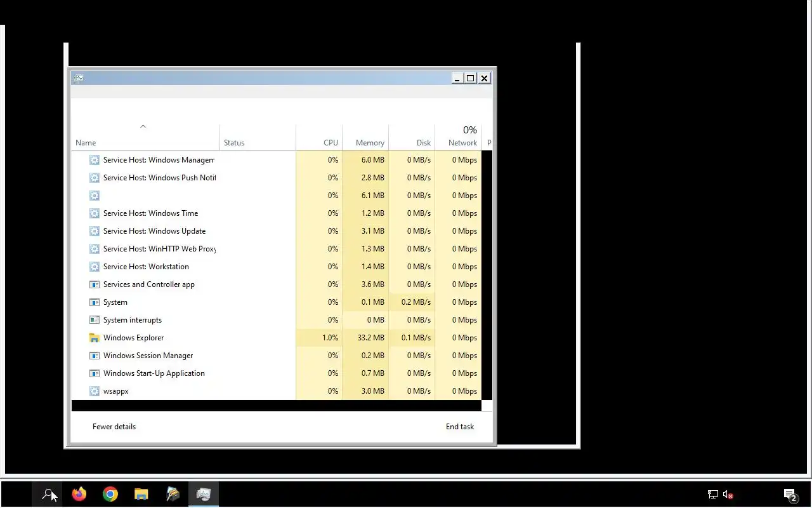Select the Windows Start-Up Application process name
Image resolution: width=812 pixels, height=508 pixels.
[x=154, y=373]
